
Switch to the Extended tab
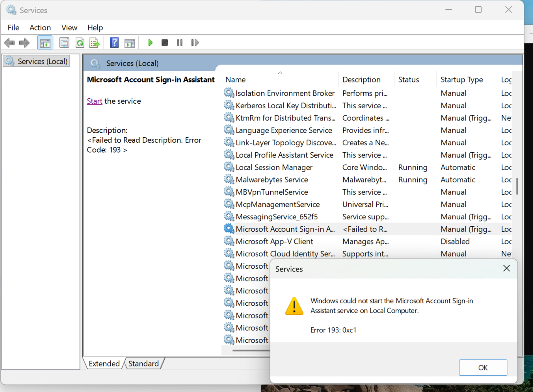point(104,363)
